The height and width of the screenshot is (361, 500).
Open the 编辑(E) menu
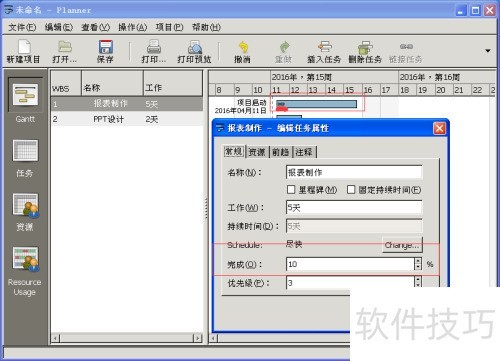(x=59, y=27)
